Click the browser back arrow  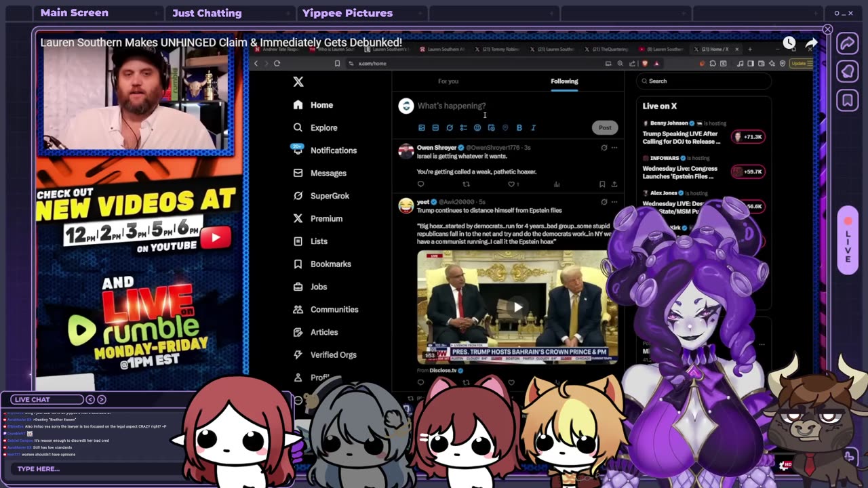256,63
